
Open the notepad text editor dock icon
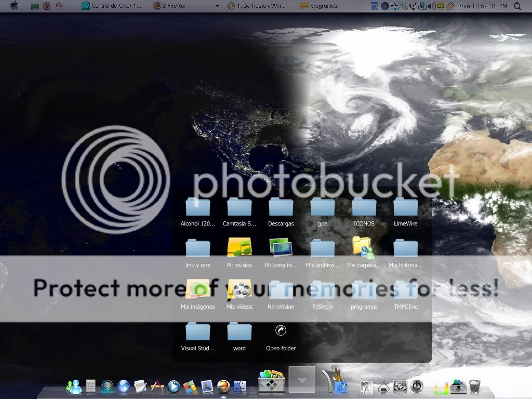[x=140, y=387]
